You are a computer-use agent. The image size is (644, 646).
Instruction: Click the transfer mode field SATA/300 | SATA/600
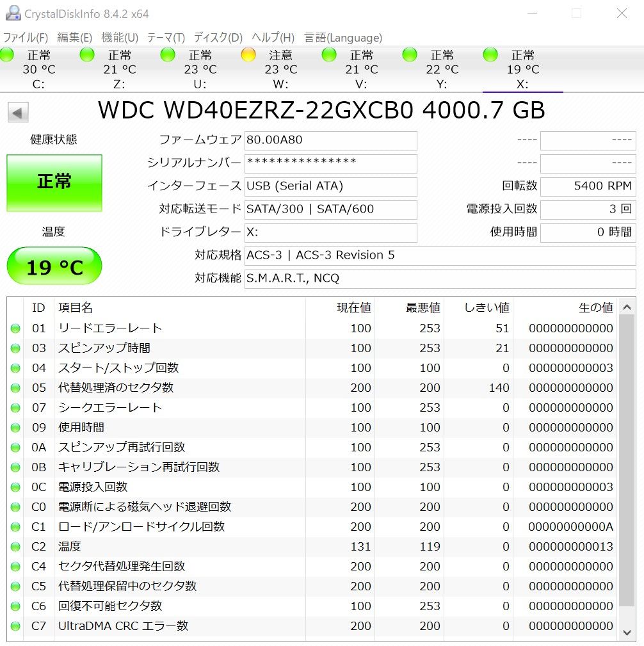[x=330, y=210]
